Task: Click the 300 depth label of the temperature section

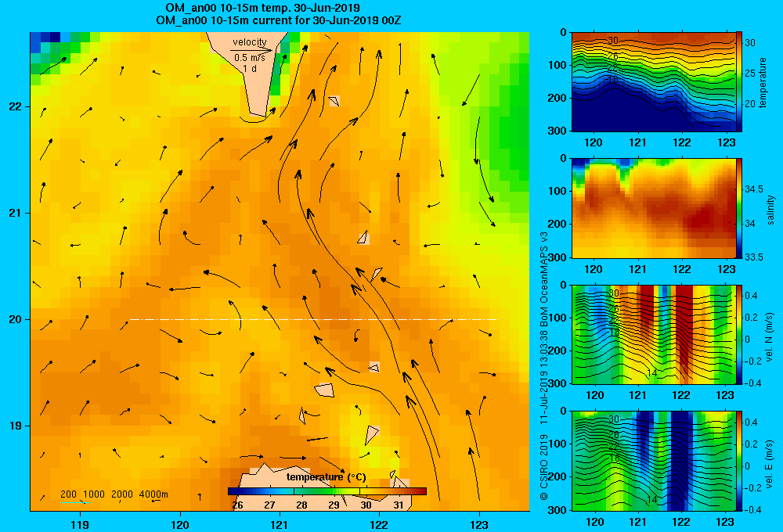Action: coord(557,131)
